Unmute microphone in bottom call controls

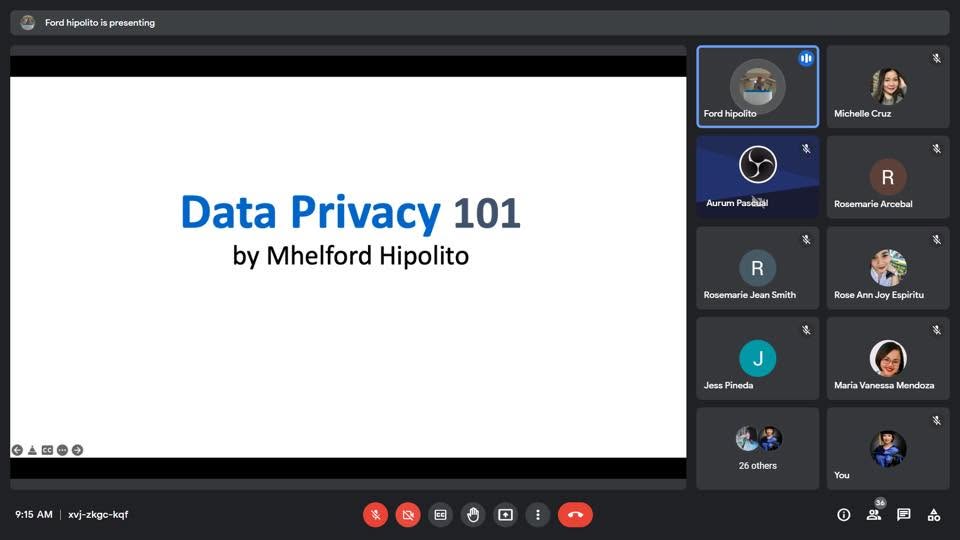tap(375, 515)
